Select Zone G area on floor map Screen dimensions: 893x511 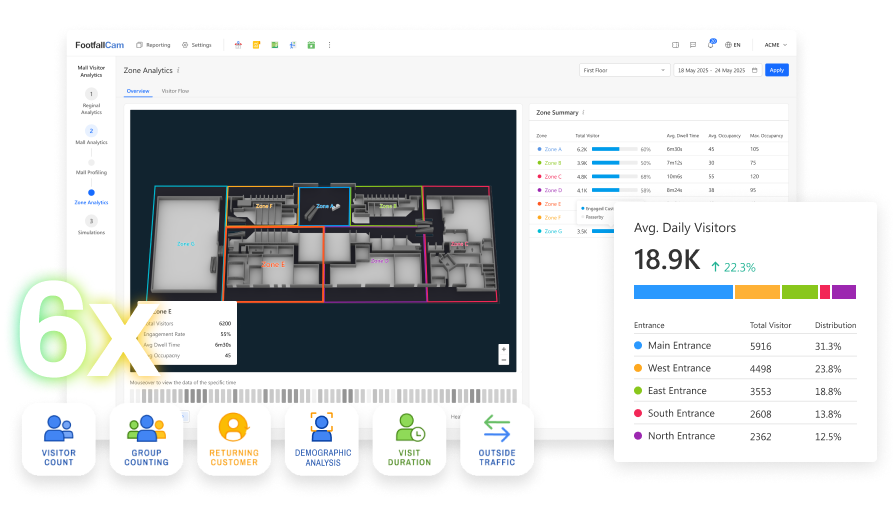[x=186, y=244]
